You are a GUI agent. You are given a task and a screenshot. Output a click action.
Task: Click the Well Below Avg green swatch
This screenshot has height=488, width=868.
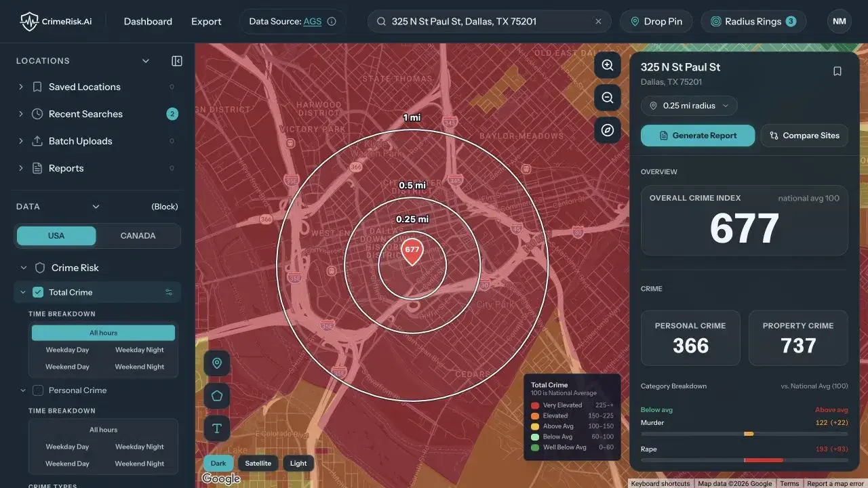[535, 447]
